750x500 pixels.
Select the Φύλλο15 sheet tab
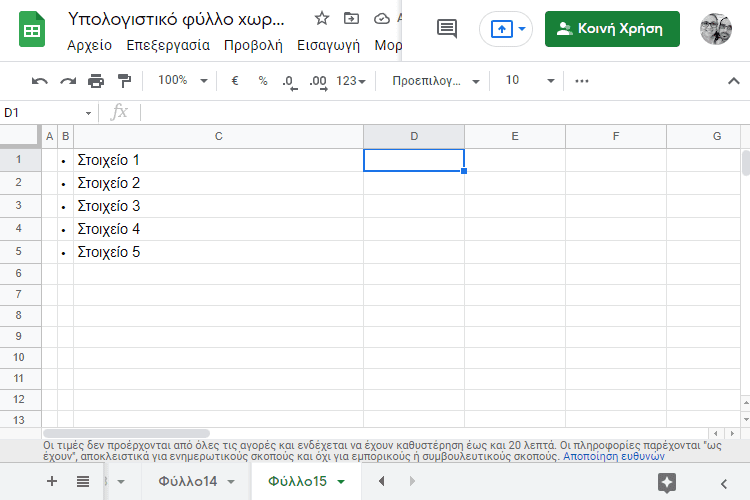tap(297, 481)
